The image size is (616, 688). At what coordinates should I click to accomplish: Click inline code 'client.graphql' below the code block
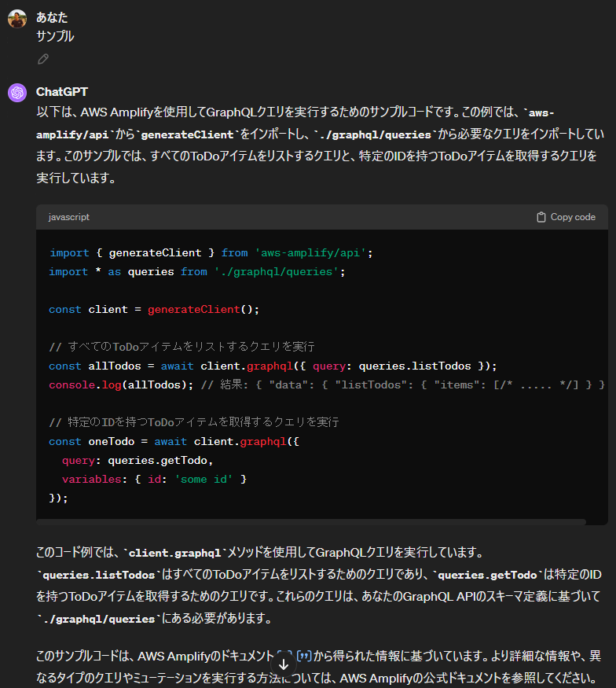click(174, 553)
